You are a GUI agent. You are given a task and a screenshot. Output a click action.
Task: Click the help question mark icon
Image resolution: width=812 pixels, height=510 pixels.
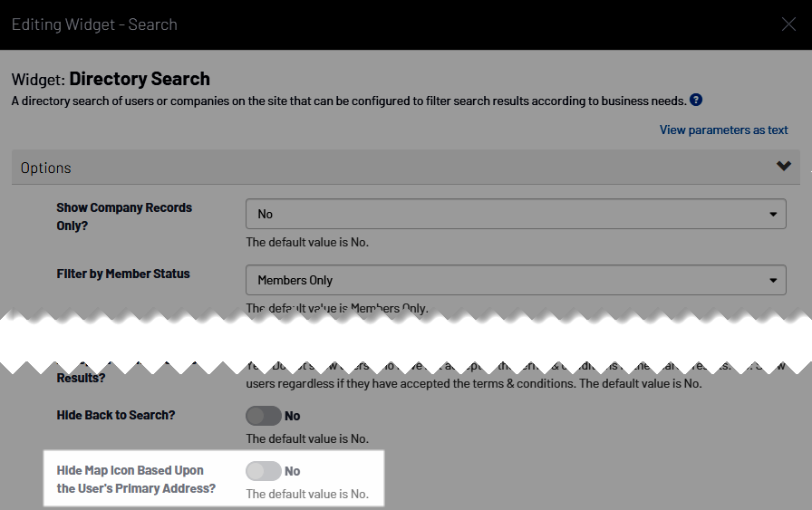pyautogui.click(x=695, y=100)
